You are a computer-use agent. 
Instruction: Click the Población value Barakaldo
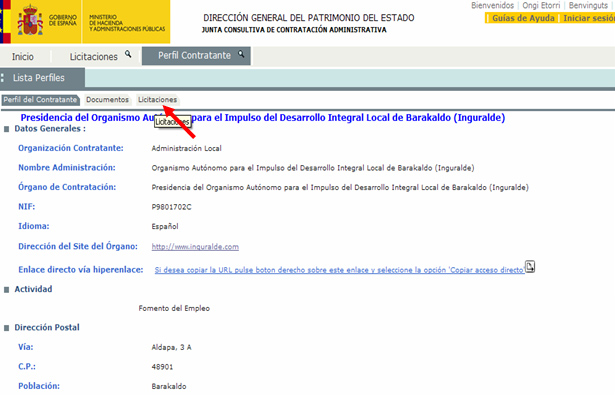point(169,386)
